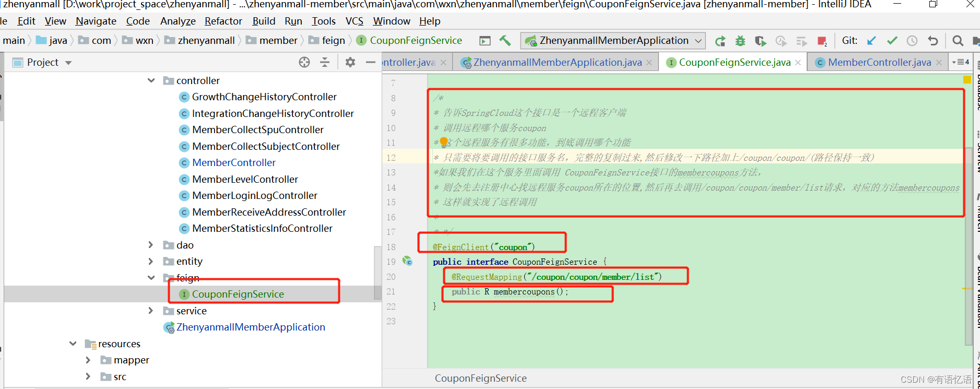Image resolution: width=980 pixels, height=389 pixels.
Task: Click the Build project hammer icon
Action: [505, 41]
